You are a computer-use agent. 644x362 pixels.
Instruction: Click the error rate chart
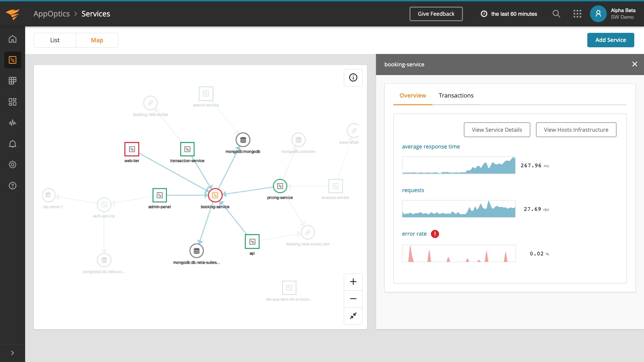(x=459, y=253)
